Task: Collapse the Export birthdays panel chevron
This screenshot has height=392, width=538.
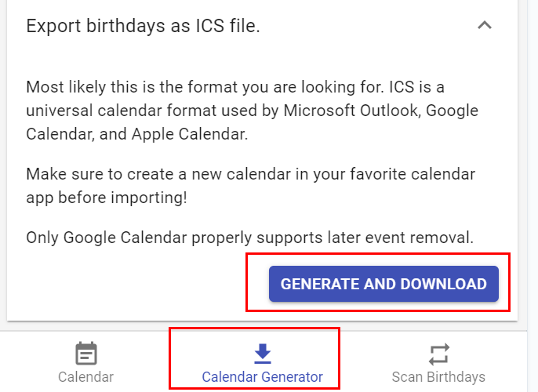Action: 485,25
